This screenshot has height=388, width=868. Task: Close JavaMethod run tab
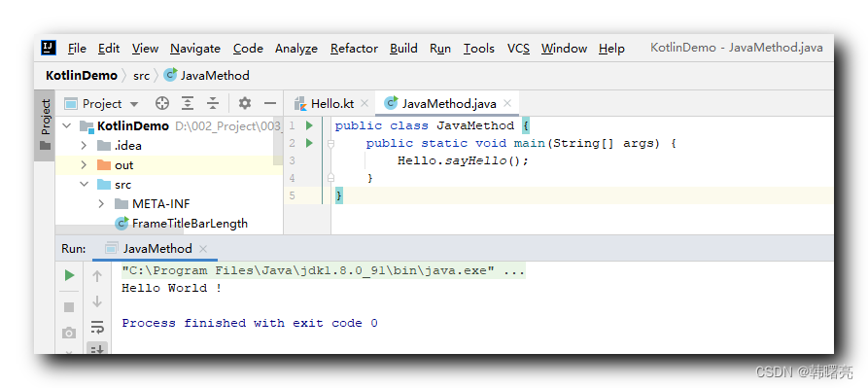(x=202, y=249)
